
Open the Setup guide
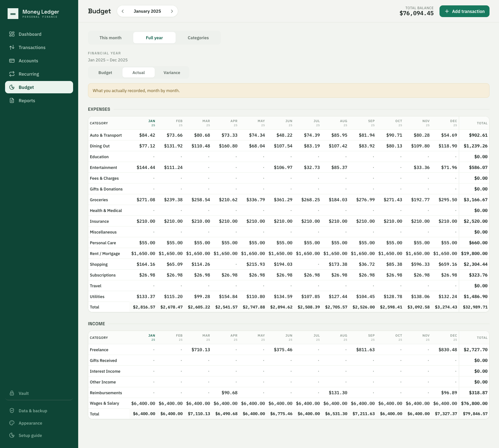(39, 435)
